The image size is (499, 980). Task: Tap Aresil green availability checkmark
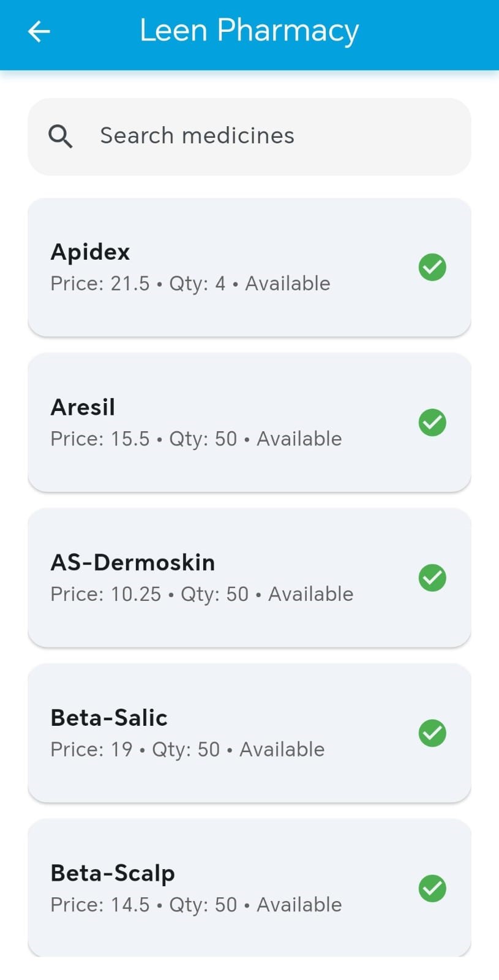coord(432,423)
